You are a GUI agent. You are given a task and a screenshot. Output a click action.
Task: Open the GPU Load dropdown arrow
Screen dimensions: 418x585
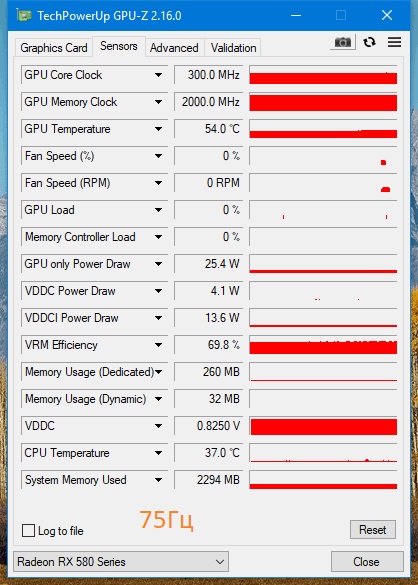pyautogui.click(x=159, y=210)
